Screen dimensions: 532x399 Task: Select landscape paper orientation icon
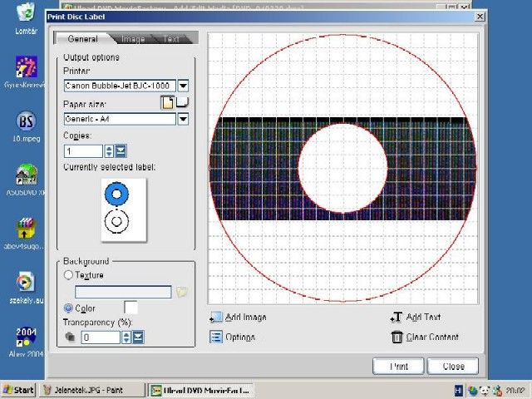click(x=181, y=102)
